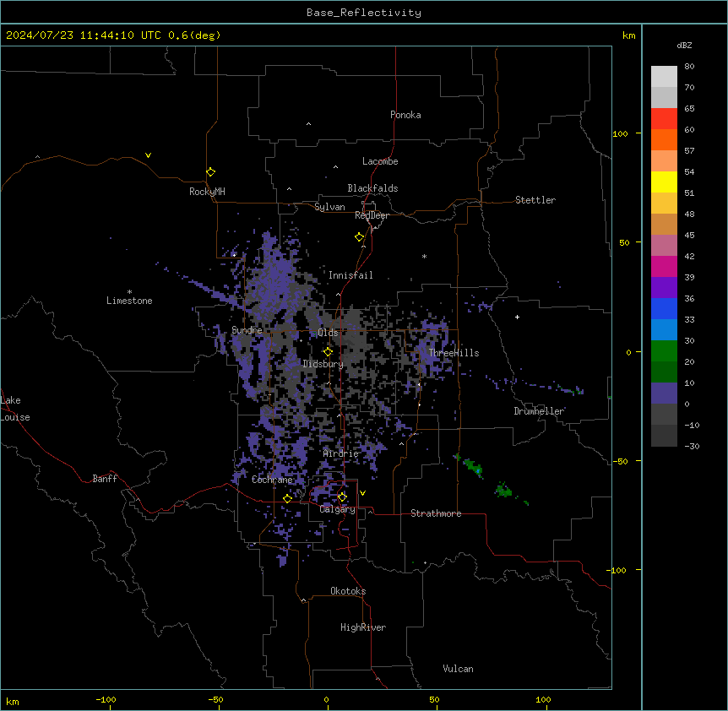Click the Sylvan label

(329, 207)
